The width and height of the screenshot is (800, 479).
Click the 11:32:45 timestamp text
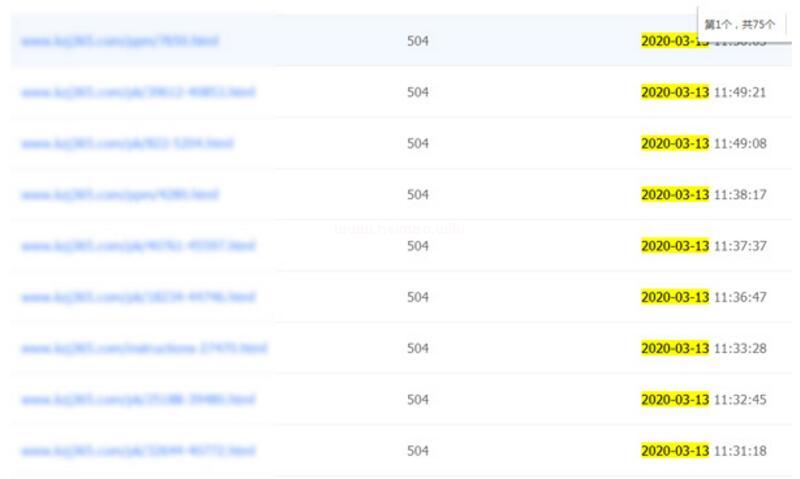point(740,400)
